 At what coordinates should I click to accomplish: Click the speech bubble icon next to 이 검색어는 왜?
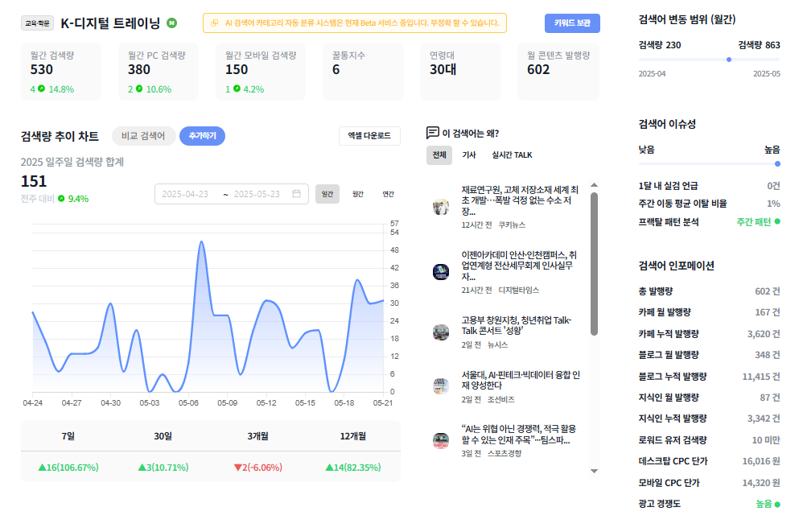pyautogui.click(x=433, y=133)
